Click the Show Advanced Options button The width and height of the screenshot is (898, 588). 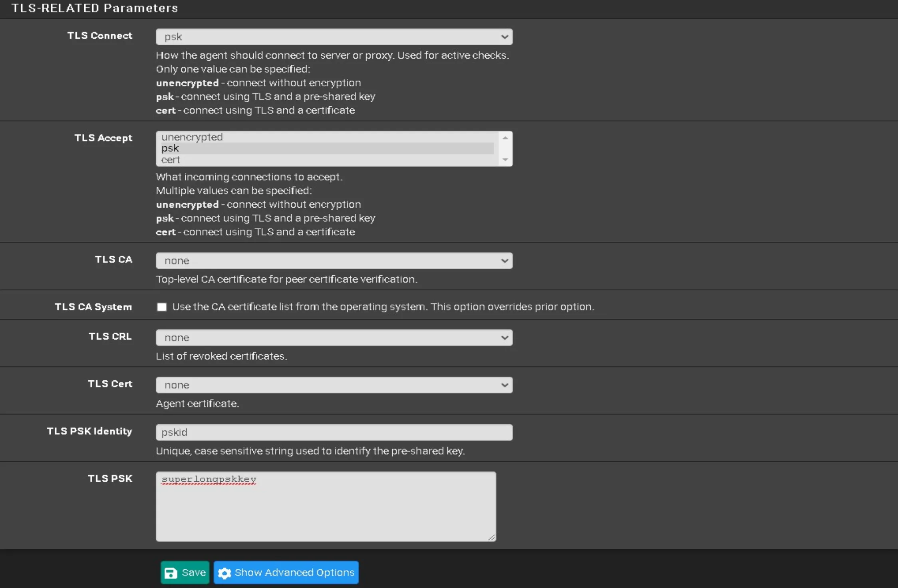(286, 572)
